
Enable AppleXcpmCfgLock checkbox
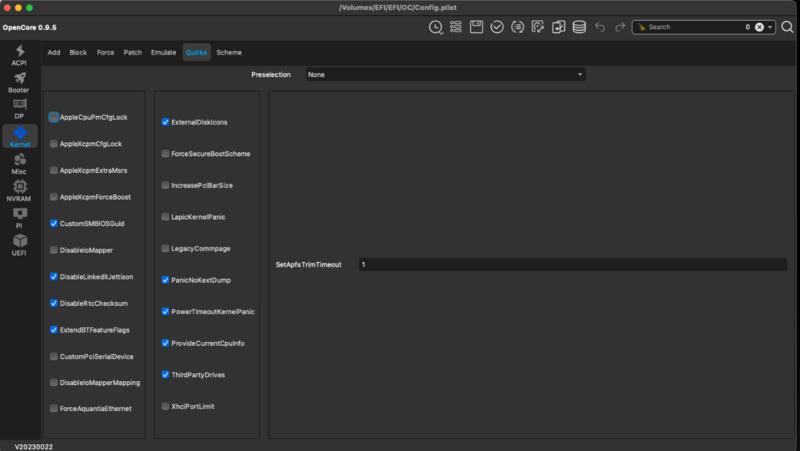[x=54, y=144]
